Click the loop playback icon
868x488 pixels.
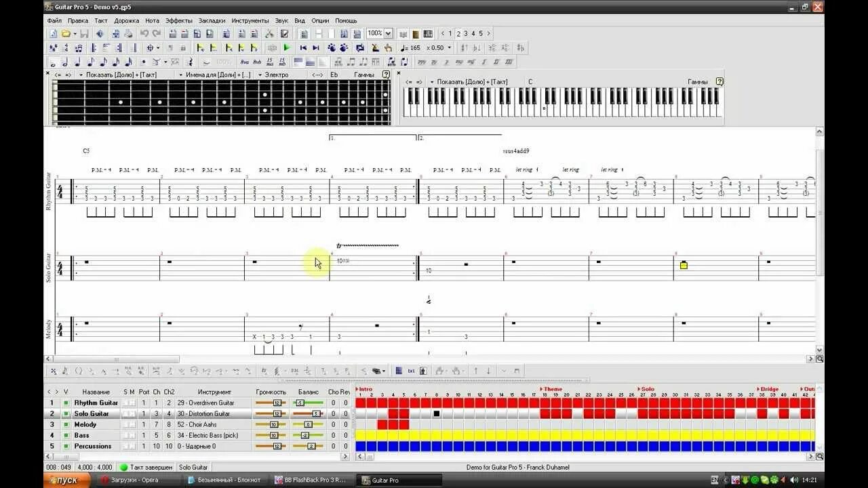pos(359,47)
